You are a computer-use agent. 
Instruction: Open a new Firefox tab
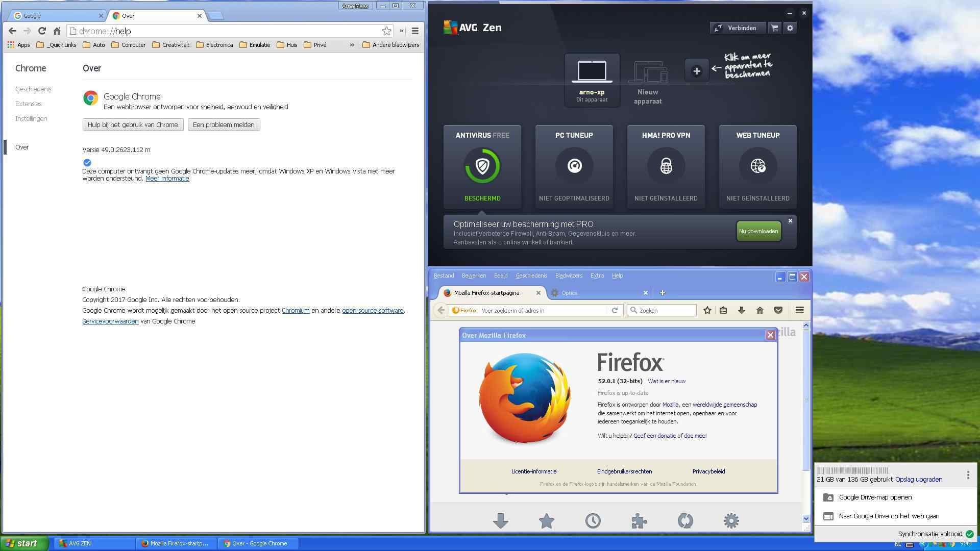[662, 293]
